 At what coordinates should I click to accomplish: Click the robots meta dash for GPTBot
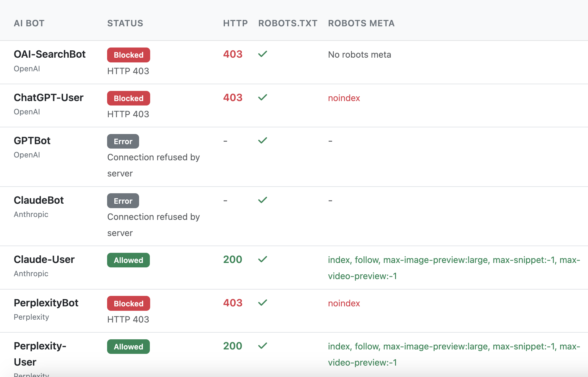coord(330,141)
